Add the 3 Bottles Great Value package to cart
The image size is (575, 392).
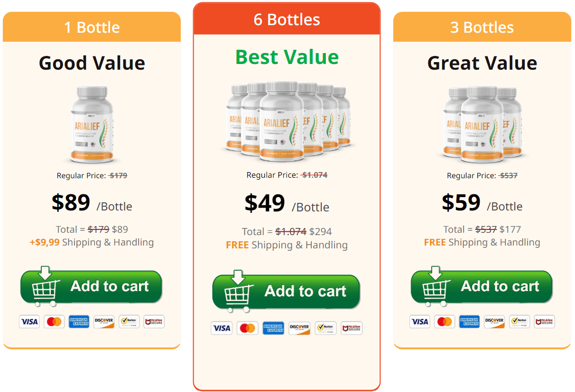[481, 286]
